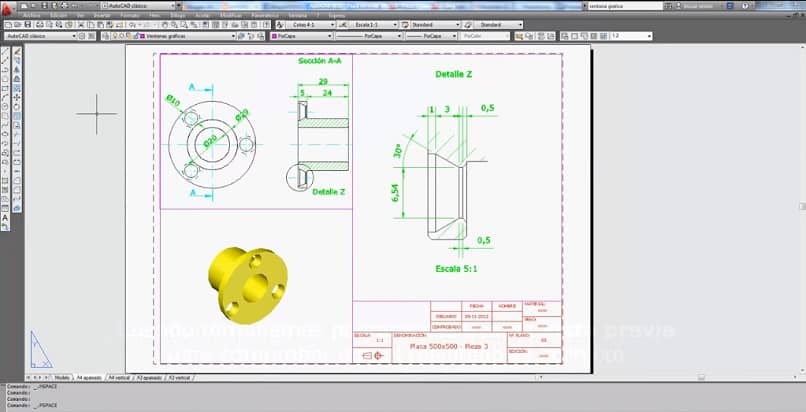
Task: Select the Table tool in Draw toolbar
Action: (x=6, y=208)
